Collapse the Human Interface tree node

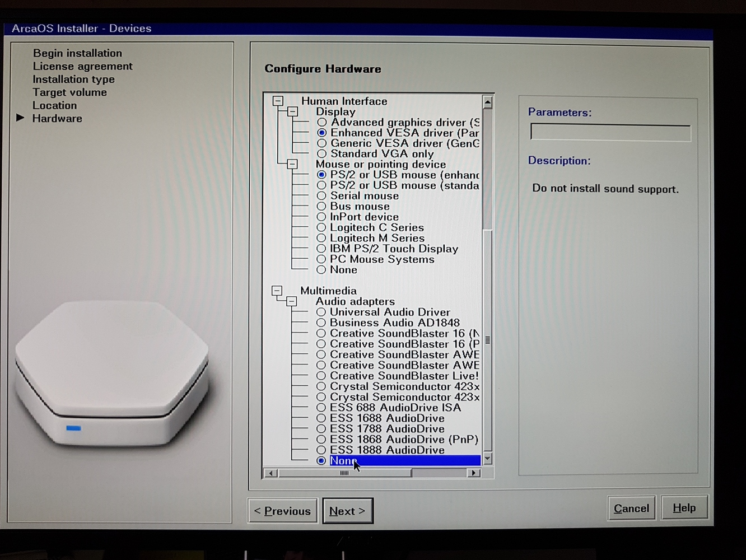click(278, 101)
